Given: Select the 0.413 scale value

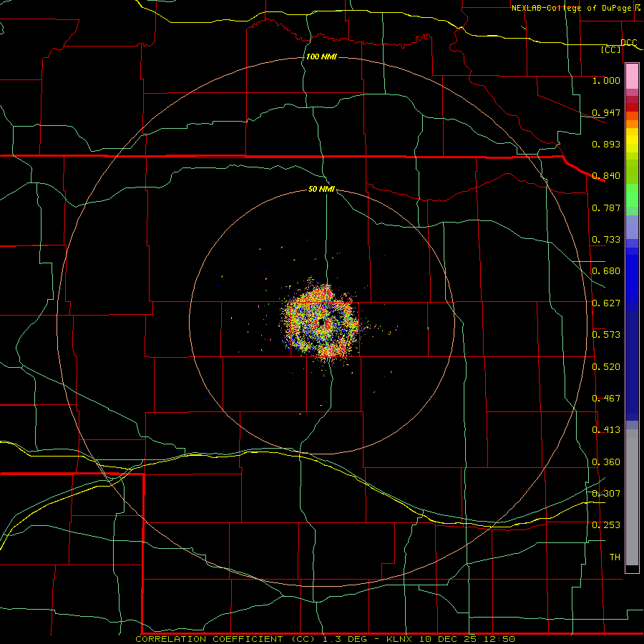Looking at the screenshot, I should pyautogui.click(x=606, y=430).
